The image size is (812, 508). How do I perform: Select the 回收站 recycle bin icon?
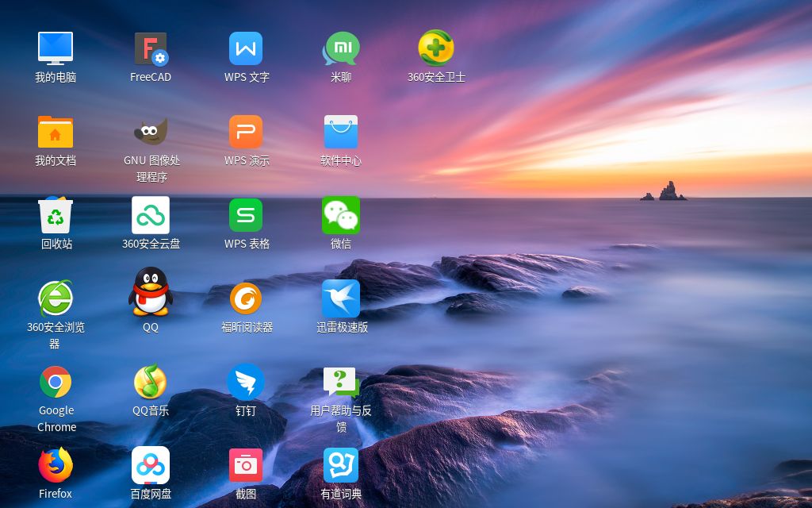pyautogui.click(x=56, y=215)
